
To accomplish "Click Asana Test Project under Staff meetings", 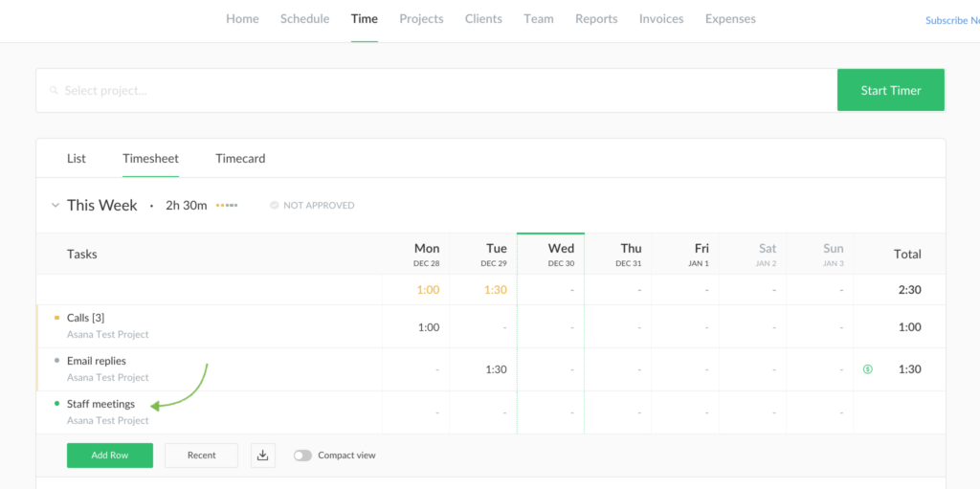I will pyautogui.click(x=107, y=420).
